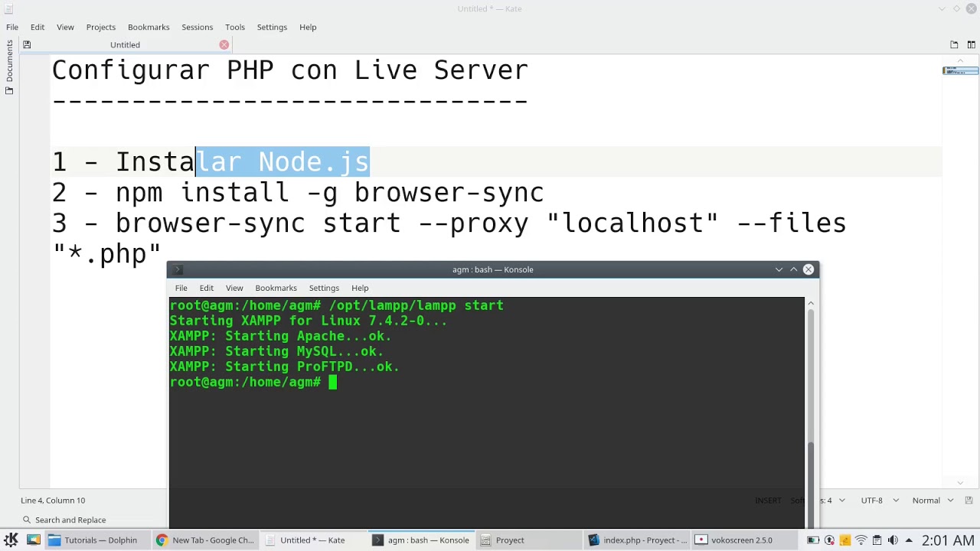Image resolution: width=980 pixels, height=551 pixels.
Task: Open the Settings menu in Konsole
Action: coord(324,288)
